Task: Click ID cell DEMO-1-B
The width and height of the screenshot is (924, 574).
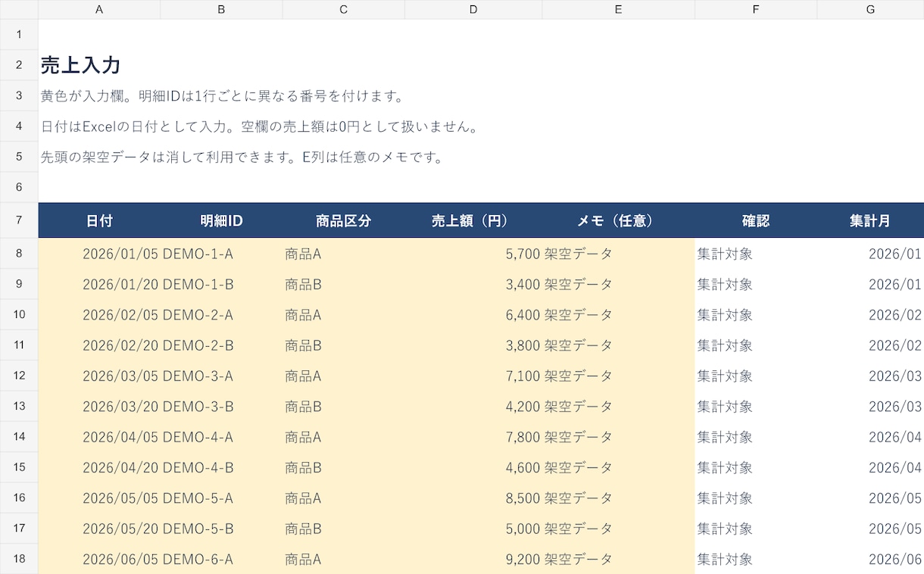Action: [x=221, y=284]
